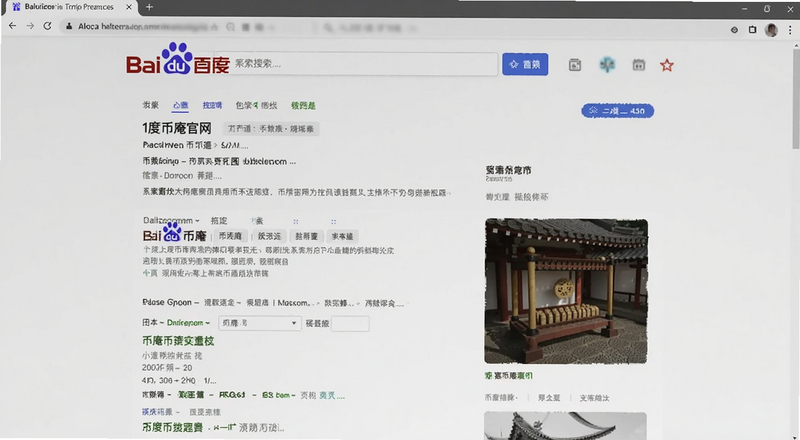Click the blue search button

click(x=525, y=64)
